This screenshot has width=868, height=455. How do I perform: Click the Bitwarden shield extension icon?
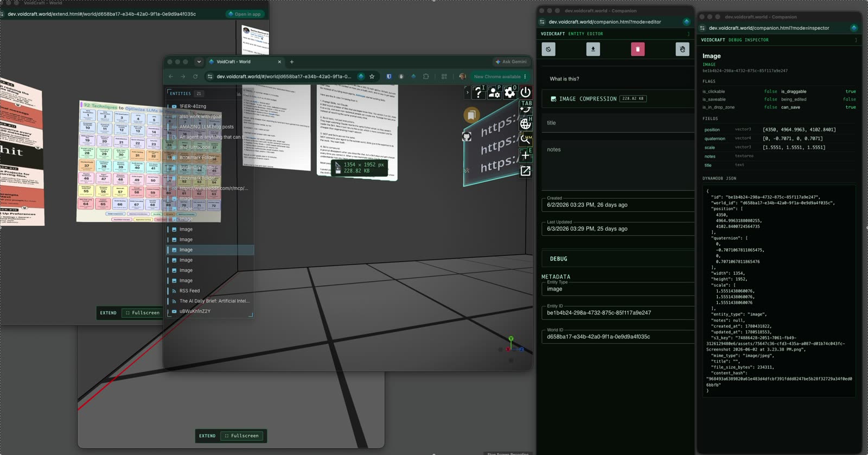coord(388,77)
